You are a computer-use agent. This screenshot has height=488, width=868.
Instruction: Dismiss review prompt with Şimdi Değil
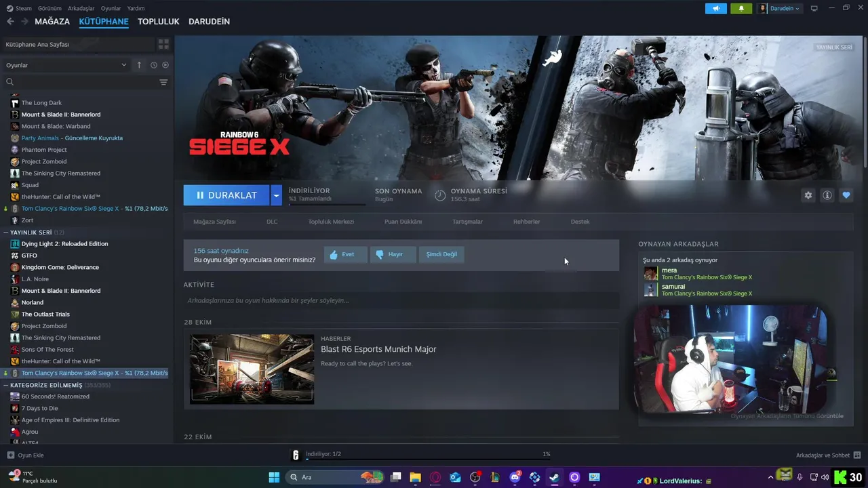coord(441,254)
